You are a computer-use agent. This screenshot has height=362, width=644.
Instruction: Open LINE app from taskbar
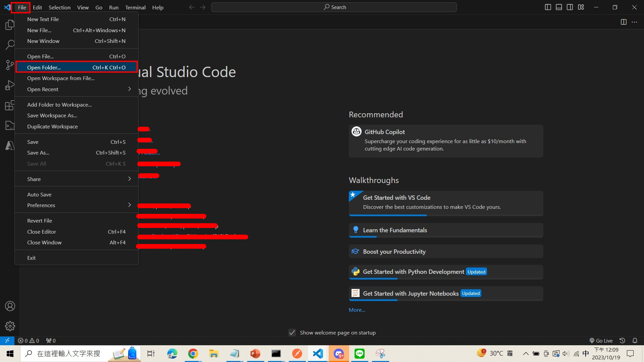point(360,354)
